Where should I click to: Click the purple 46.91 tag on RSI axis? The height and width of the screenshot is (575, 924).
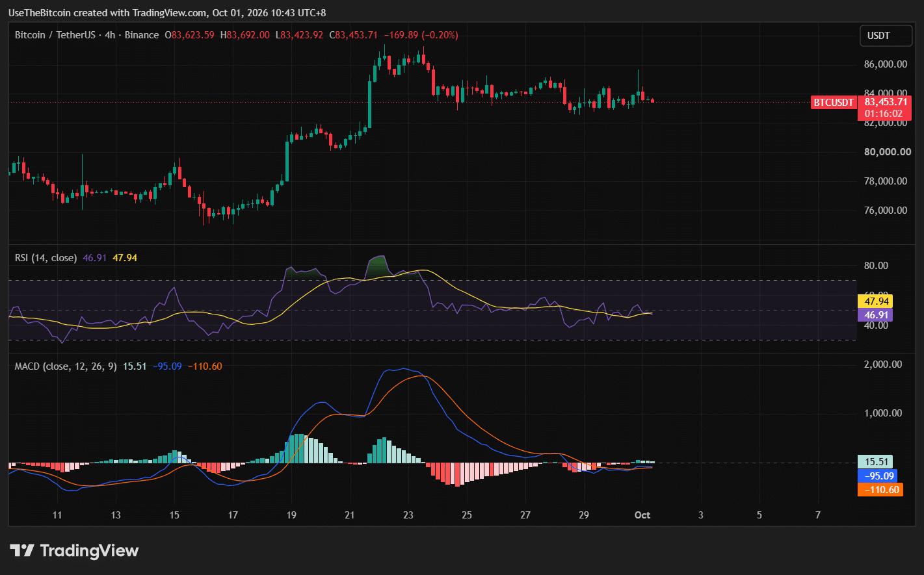pyautogui.click(x=875, y=315)
